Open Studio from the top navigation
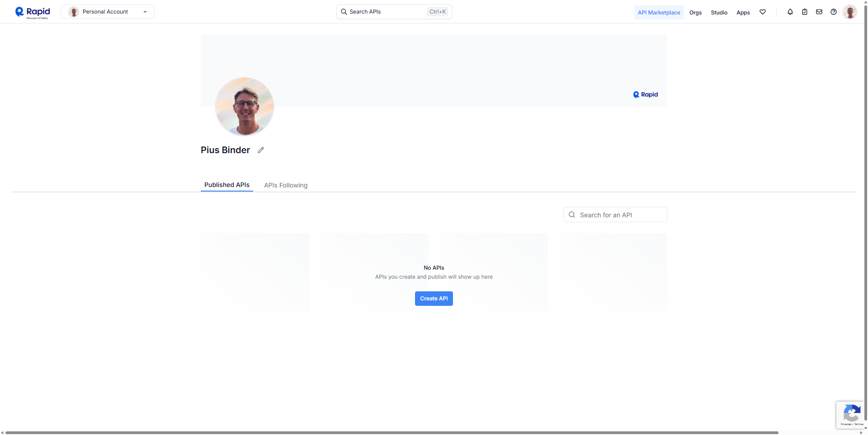 click(719, 13)
